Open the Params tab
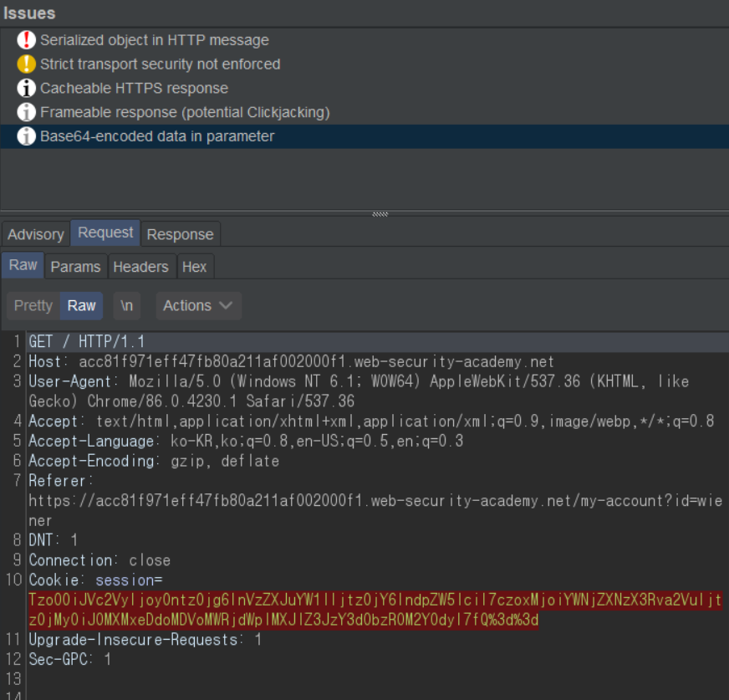 pyautogui.click(x=75, y=267)
